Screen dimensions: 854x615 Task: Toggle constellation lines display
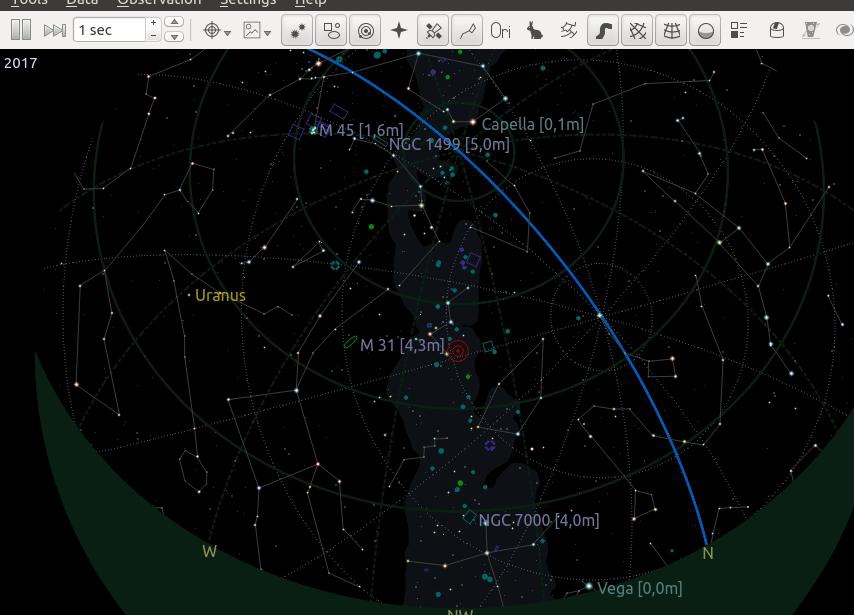click(467, 31)
